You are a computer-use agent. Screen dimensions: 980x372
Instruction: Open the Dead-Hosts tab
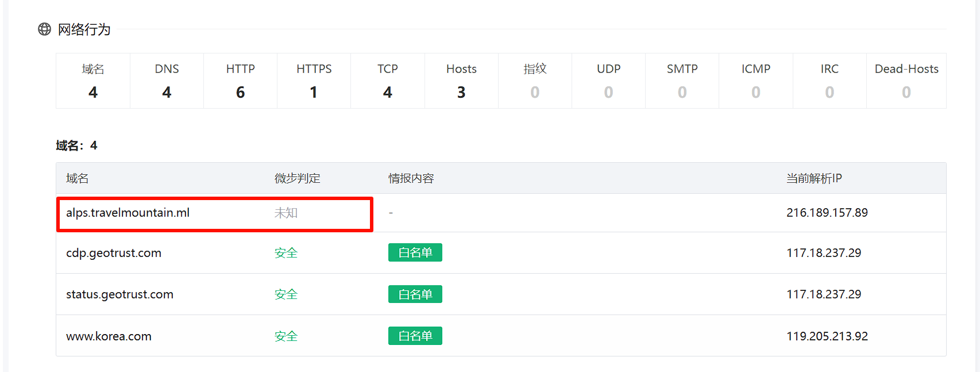point(906,80)
